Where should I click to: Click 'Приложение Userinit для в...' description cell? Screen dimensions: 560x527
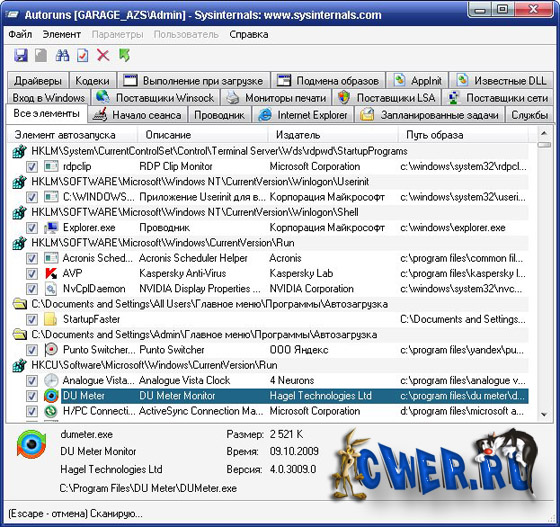pyautogui.click(x=202, y=197)
